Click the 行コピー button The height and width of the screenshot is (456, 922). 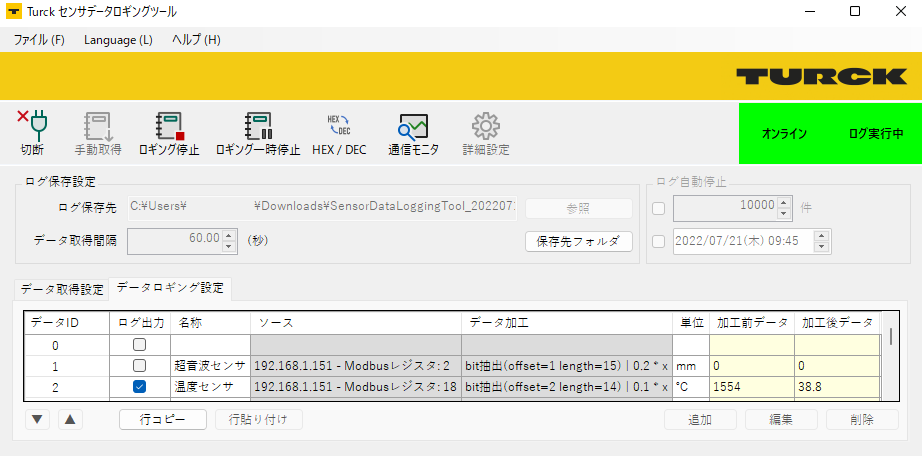tap(162, 419)
